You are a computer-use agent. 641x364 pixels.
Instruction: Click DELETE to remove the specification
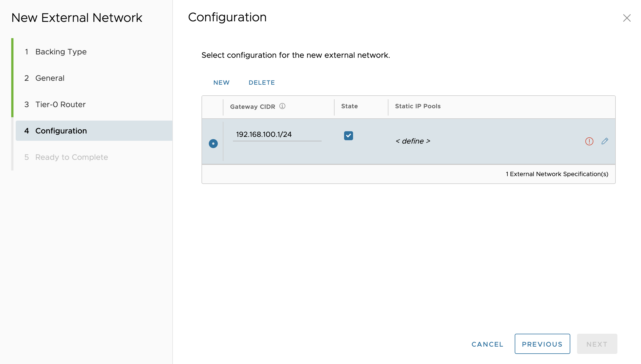(x=262, y=82)
